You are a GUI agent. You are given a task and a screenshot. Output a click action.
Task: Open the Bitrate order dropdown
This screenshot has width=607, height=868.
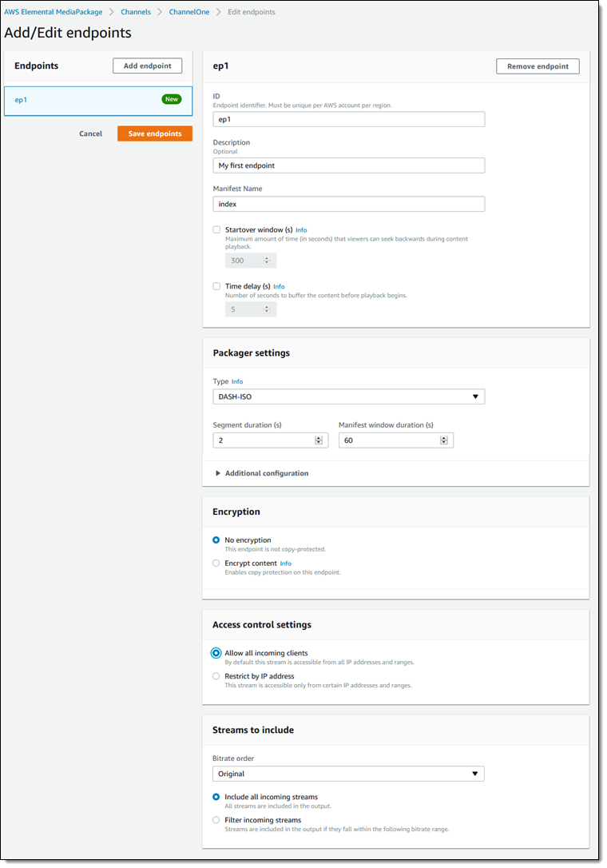point(348,774)
